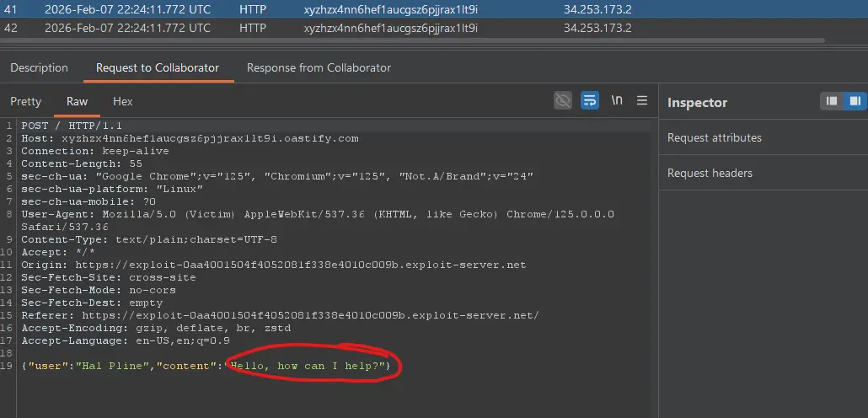The height and width of the screenshot is (418, 868).
Task: Select interaction row number 42
Action: pos(253,28)
